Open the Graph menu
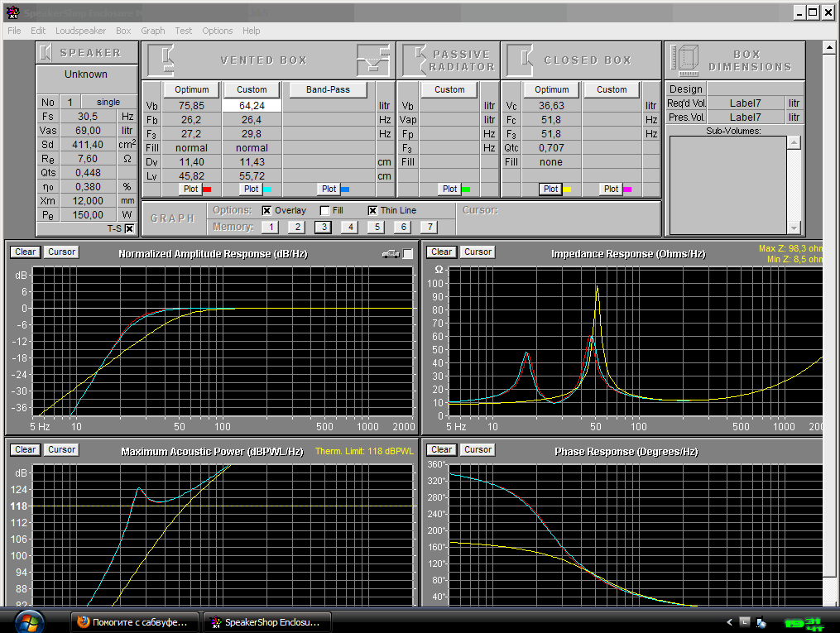The width and height of the screenshot is (840, 633). (x=153, y=31)
